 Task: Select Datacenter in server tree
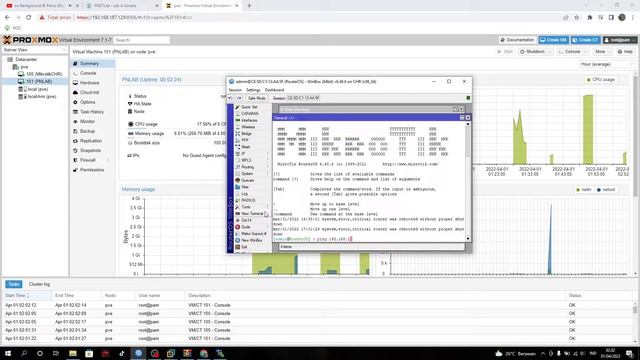pyautogui.click(x=26, y=60)
